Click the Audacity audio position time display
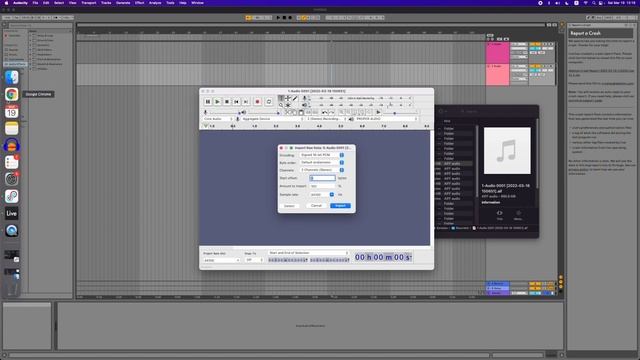640x360 pixels. (383, 257)
